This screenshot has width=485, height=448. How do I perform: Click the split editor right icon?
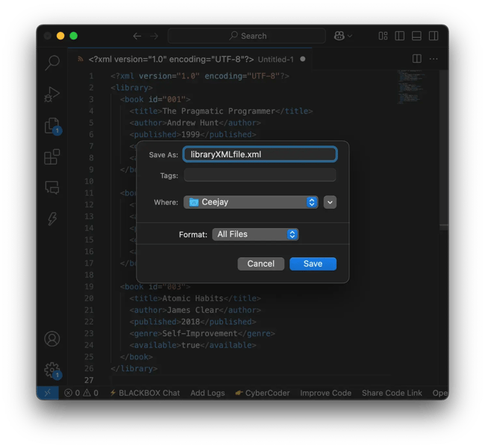tap(417, 59)
